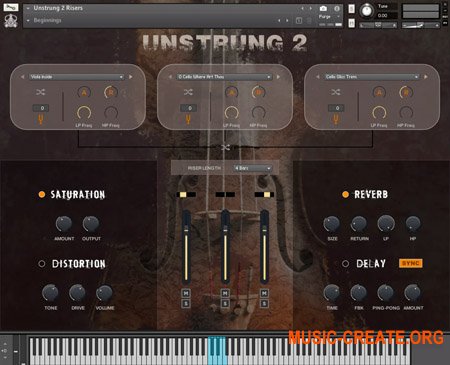Click the Delay FBK knob
This screenshot has height=365, width=450.
coord(359,293)
